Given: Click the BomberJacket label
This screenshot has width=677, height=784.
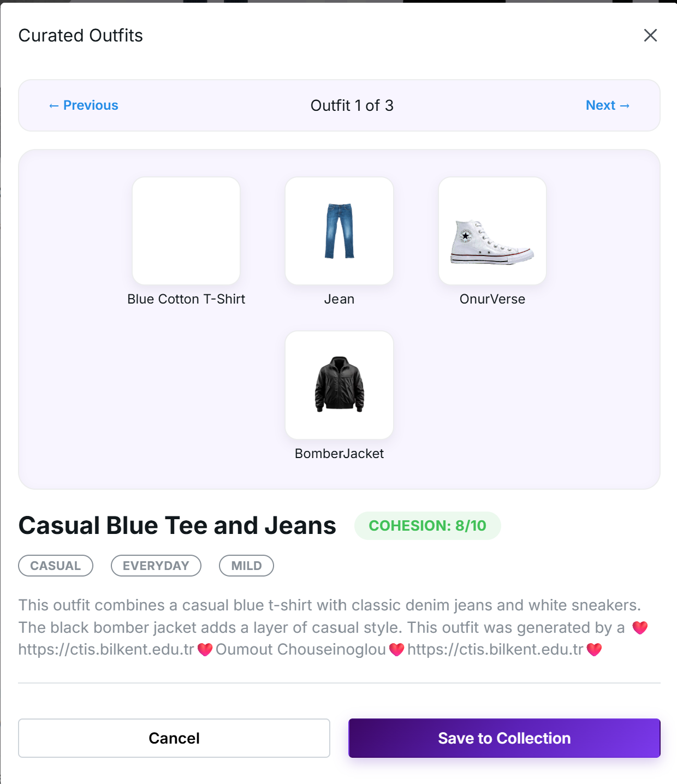Looking at the screenshot, I should click(339, 454).
